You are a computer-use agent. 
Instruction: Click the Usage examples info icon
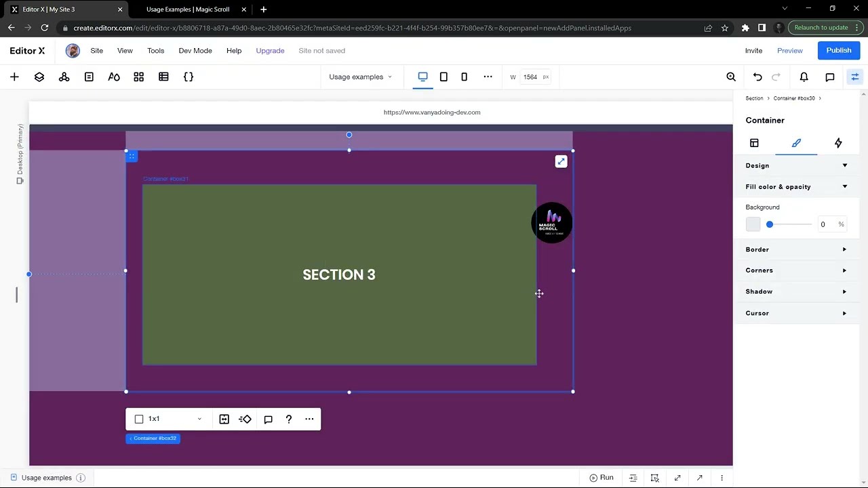coord(80,478)
